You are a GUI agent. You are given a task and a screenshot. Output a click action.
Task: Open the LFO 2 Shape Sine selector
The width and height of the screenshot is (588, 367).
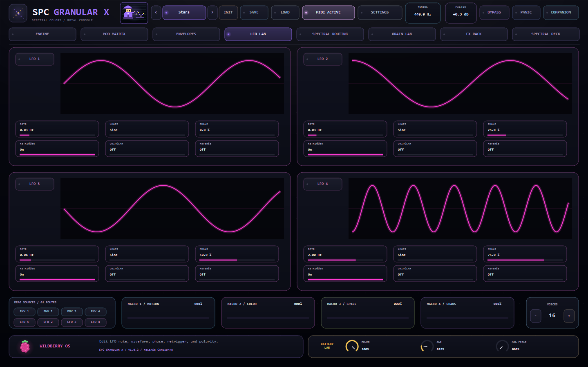435,129
